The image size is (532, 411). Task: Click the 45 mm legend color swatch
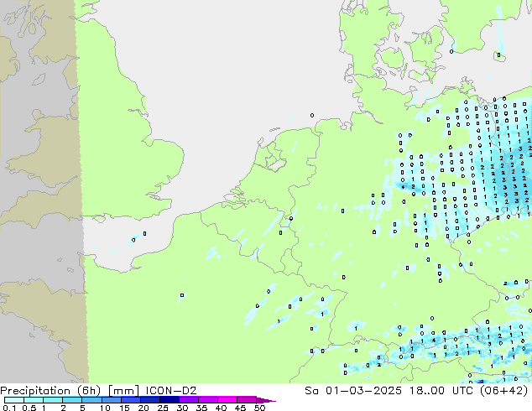[x=248, y=400]
